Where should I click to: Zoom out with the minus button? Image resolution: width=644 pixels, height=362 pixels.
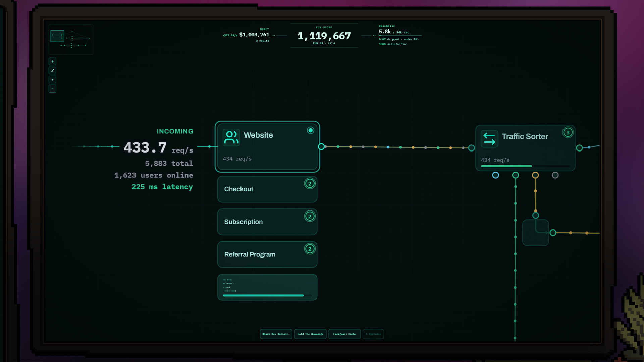[52, 88]
